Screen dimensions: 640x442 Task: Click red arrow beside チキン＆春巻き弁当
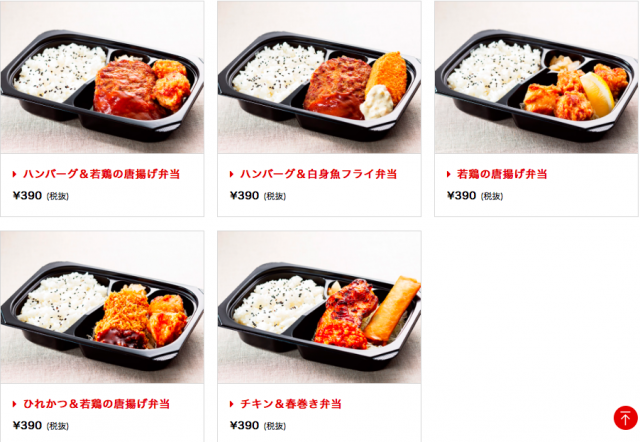[231, 404]
